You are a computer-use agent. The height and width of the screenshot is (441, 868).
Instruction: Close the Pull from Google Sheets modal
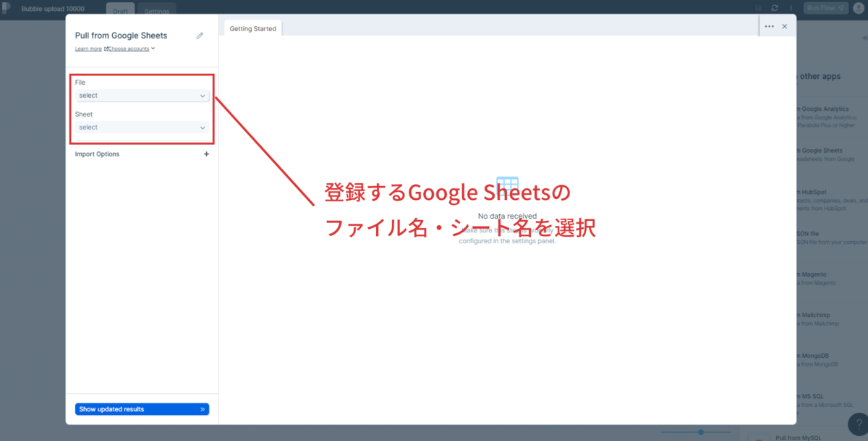click(x=784, y=26)
